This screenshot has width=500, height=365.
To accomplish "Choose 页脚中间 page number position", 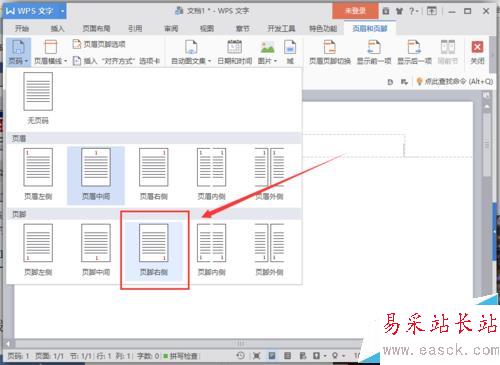I will 96,250.
